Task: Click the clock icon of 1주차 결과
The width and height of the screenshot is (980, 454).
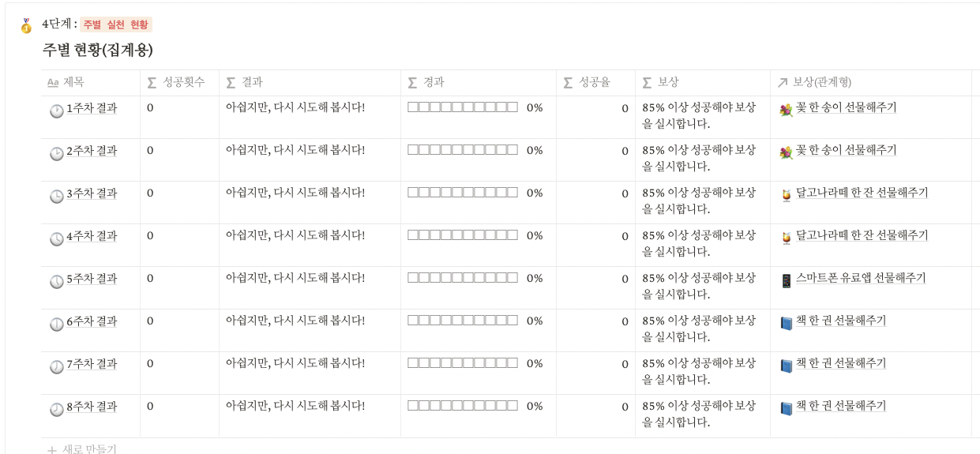Action: pos(57,111)
